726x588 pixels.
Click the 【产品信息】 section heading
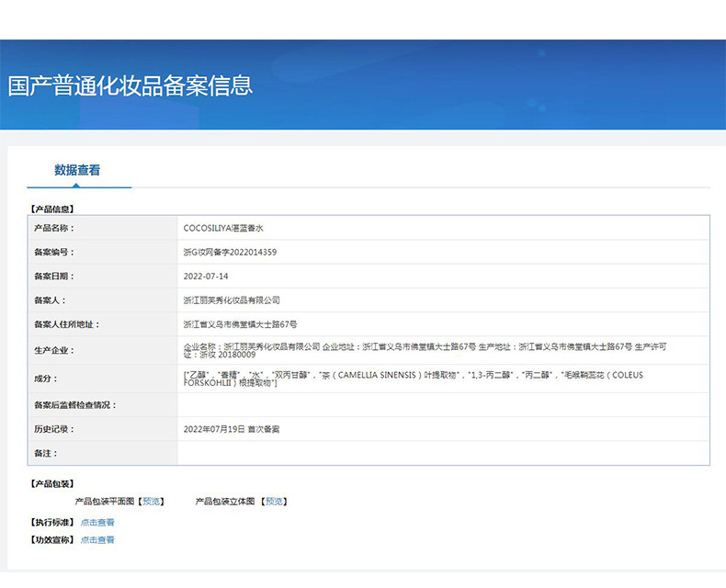tap(51, 209)
